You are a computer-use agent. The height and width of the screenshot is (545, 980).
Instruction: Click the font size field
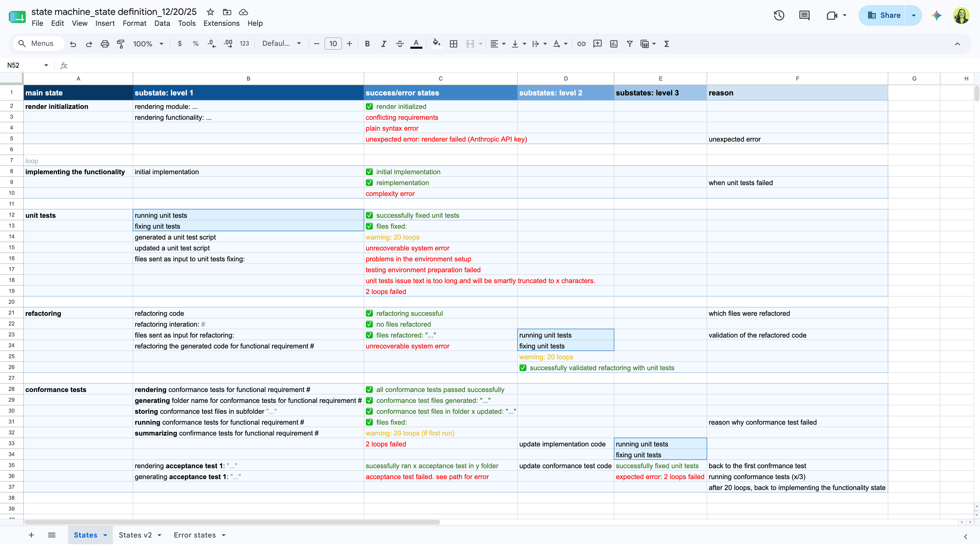point(333,44)
